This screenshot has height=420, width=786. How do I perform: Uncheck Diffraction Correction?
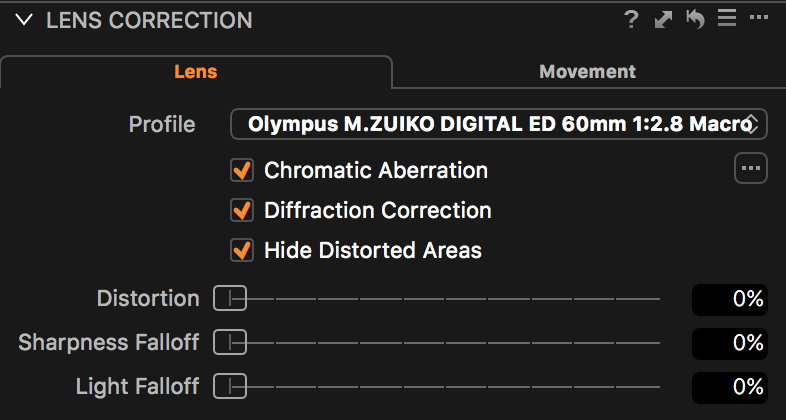pyautogui.click(x=242, y=211)
